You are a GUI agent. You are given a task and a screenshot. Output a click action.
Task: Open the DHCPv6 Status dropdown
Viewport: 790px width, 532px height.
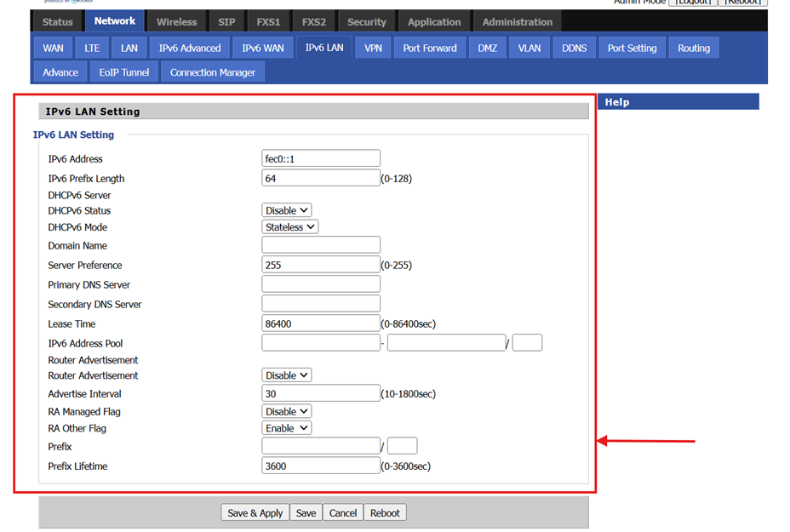pyautogui.click(x=286, y=210)
